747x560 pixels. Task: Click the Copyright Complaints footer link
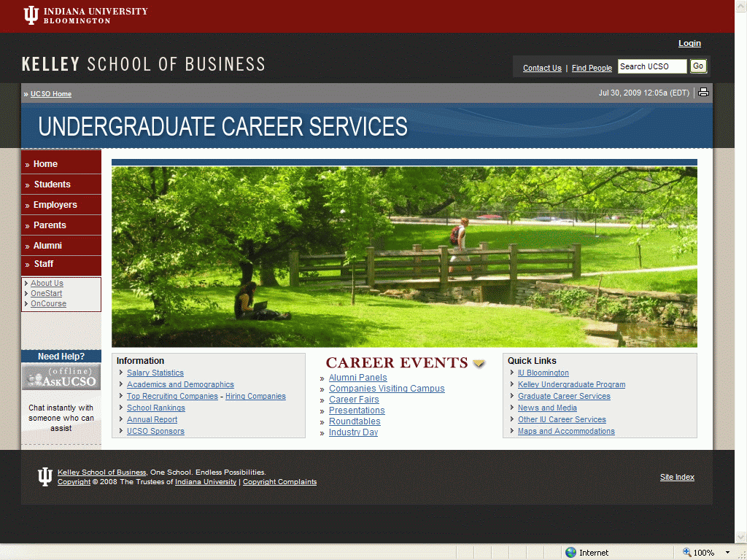click(279, 482)
